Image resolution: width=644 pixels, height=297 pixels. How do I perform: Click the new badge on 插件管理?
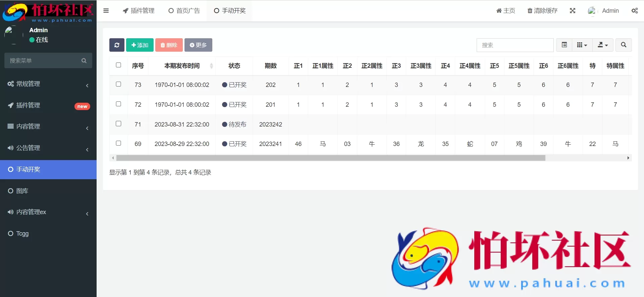[82, 106]
